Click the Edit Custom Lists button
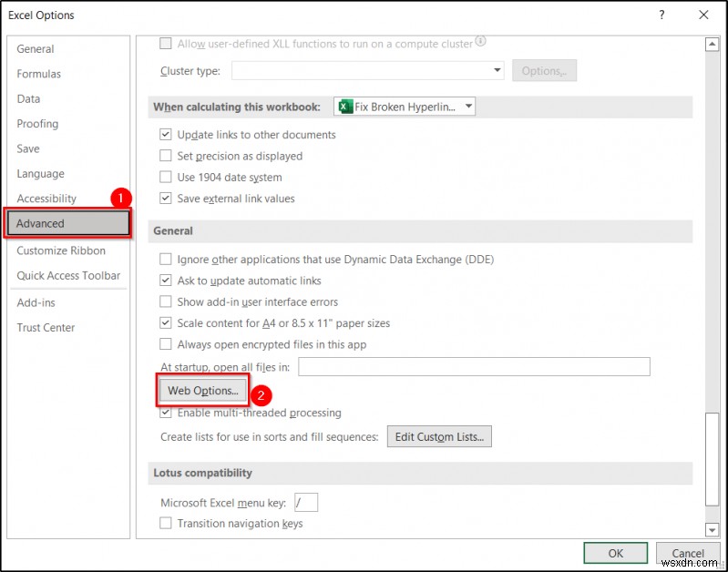Viewport: 728px width, 572px height. 439,437
